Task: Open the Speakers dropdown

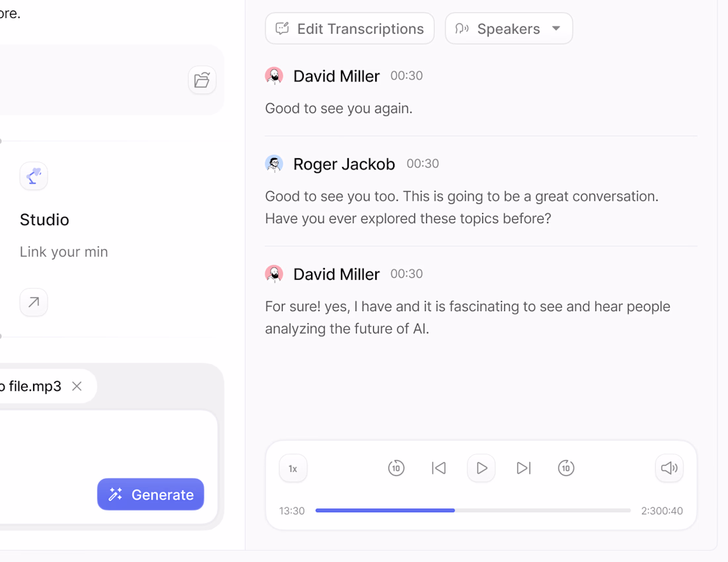Action: 509,29
